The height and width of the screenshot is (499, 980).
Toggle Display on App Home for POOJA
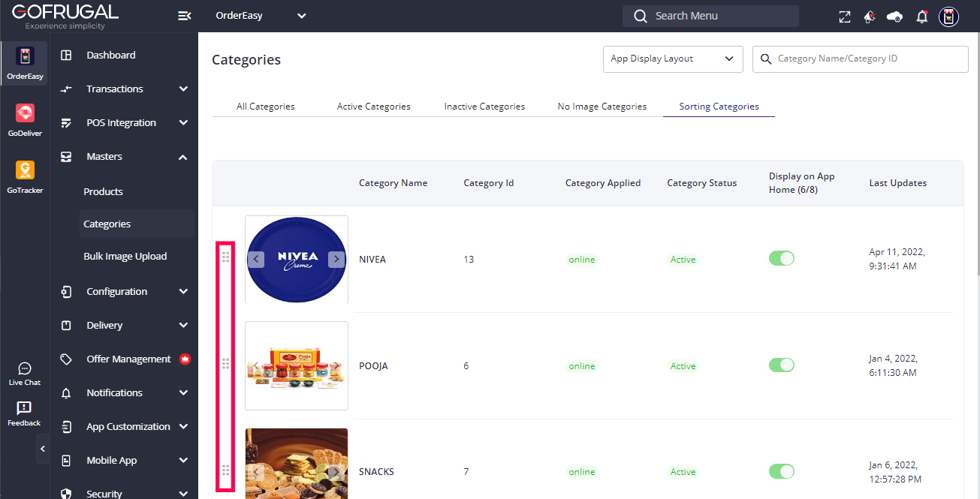click(x=781, y=365)
